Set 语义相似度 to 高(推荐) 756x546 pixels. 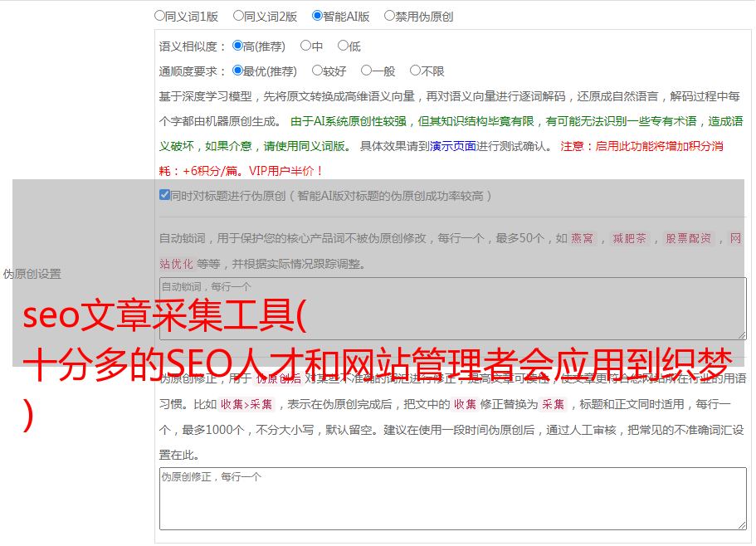coord(237,46)
